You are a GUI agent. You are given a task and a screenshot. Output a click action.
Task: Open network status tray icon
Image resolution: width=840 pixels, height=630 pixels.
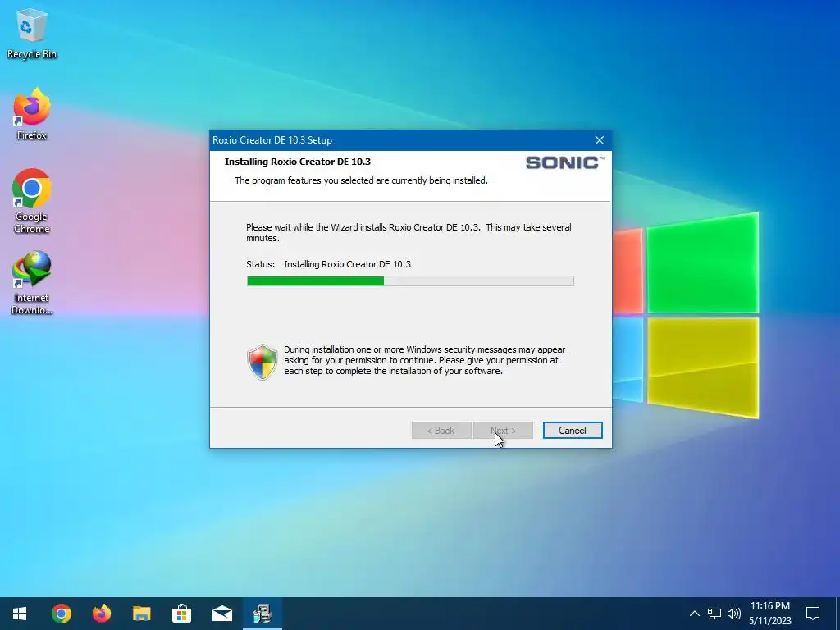click(x=714, y=614)
